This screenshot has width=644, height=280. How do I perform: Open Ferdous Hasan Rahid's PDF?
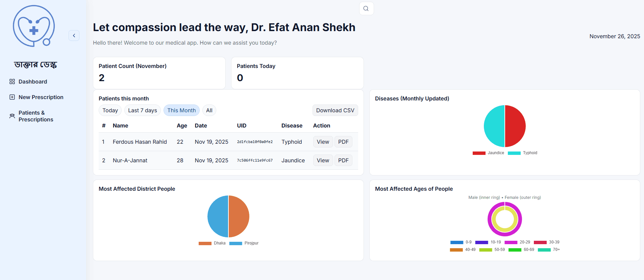click(x=343, y=142)
